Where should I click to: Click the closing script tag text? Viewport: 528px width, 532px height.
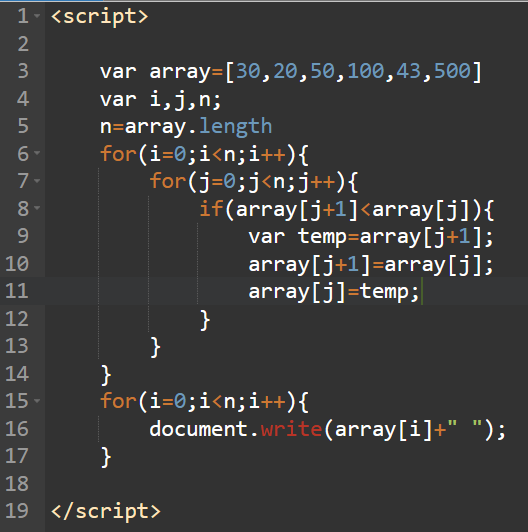(x=106, y=511)
